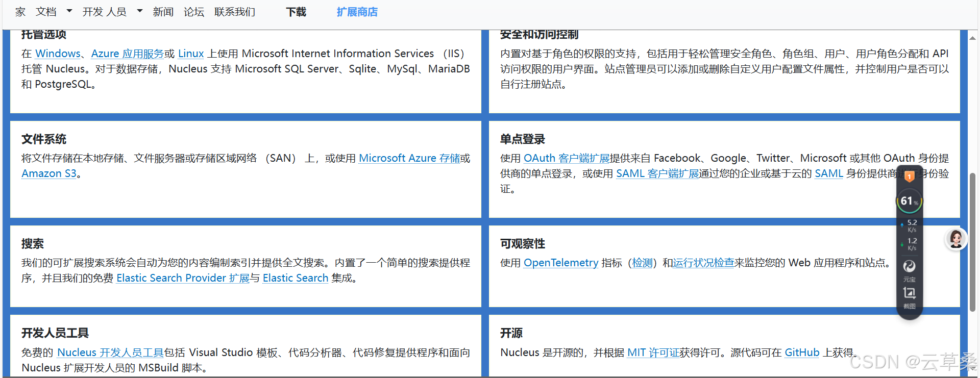Screen dimensions: 980x378
Task: Open the 61% memory usage gauge
Action: pos(909,201)
